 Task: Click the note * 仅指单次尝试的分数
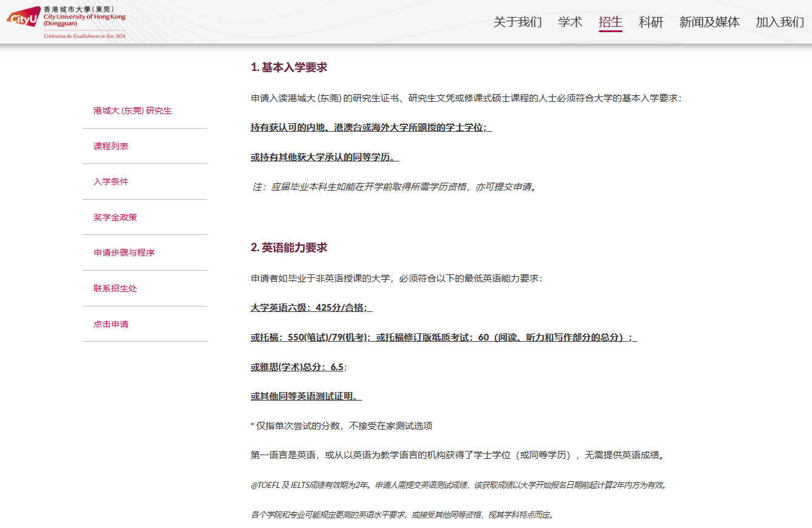click(341, 425)
